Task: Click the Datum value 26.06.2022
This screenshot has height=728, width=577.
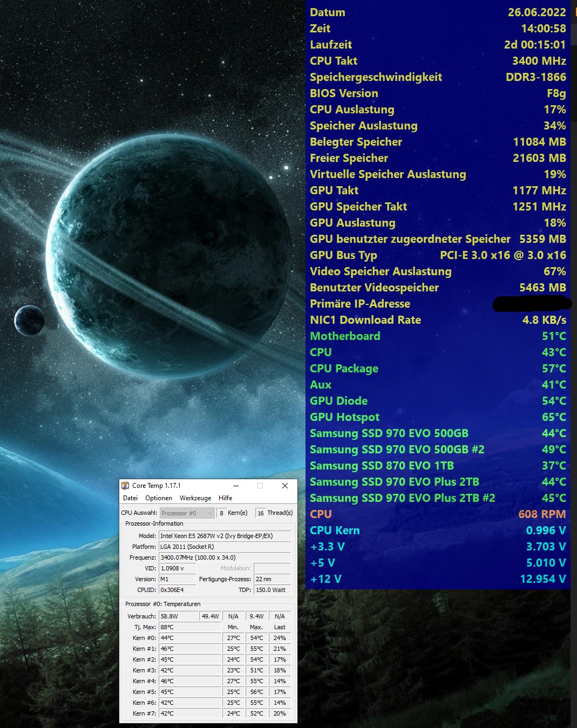Action: click(x=537, y=12)
